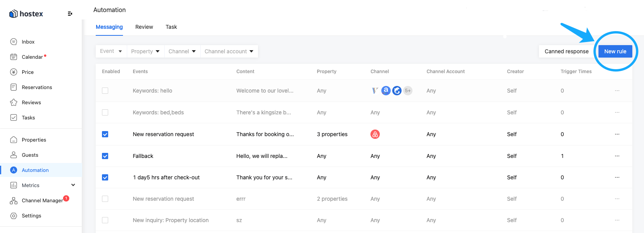Open the Calendar from the sidebar

[32, 57]
